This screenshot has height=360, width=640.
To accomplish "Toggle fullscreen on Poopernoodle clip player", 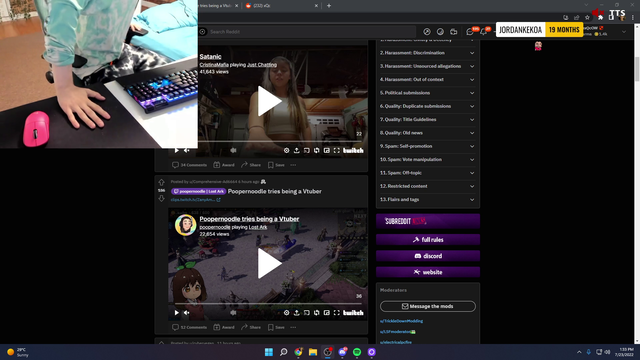I will 337,313.
